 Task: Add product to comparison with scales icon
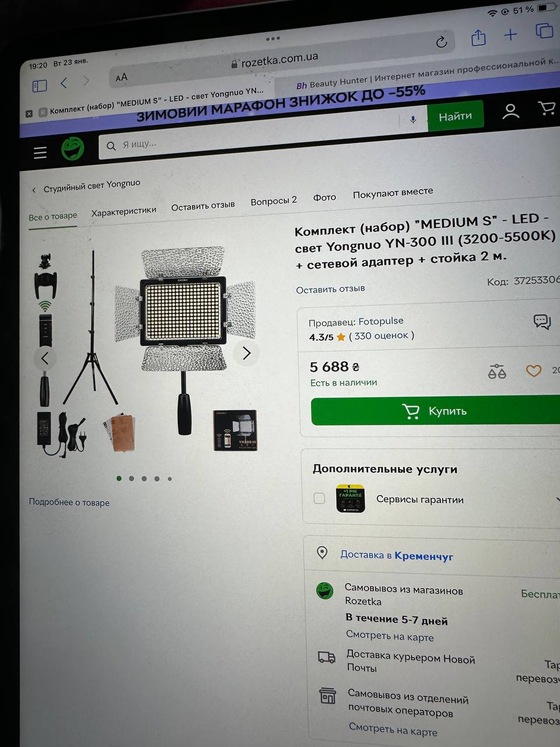point(497,371)
